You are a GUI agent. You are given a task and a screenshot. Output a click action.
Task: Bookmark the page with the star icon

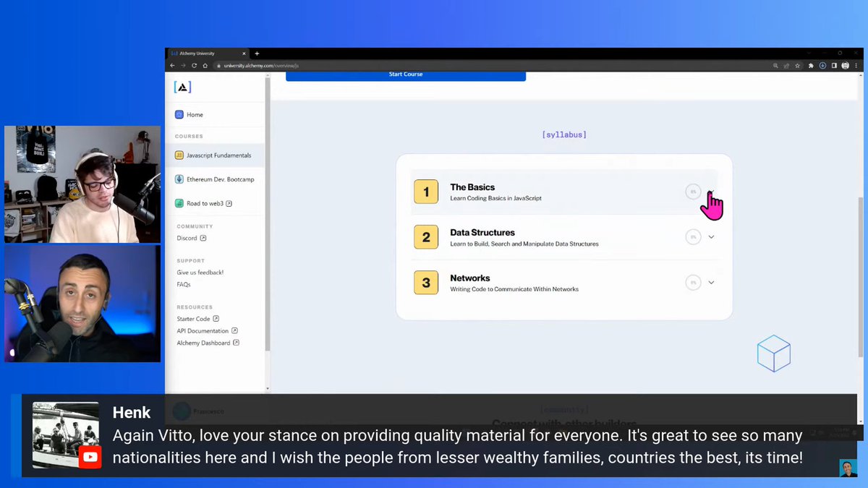click(797, 66)
